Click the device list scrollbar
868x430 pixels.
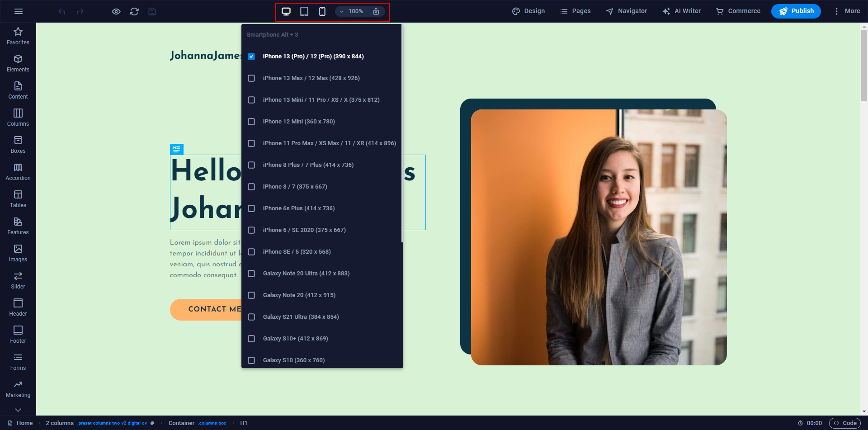(x=402, y=133)
